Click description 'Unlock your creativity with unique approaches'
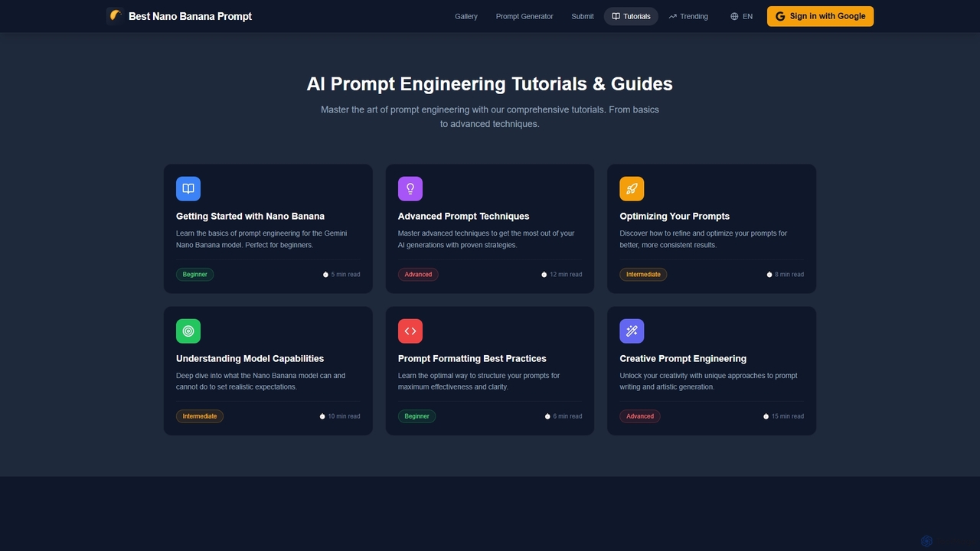 click(708, 381)
